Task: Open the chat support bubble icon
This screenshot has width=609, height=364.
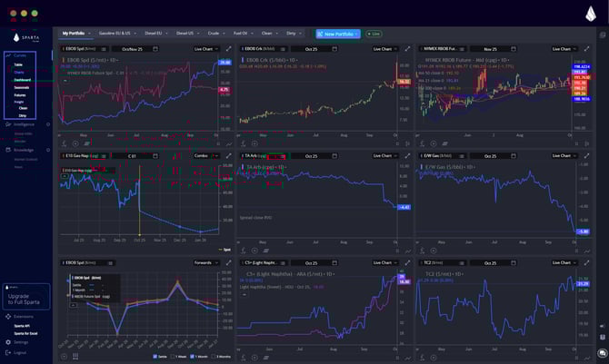Action: click(x=602, y=352)
